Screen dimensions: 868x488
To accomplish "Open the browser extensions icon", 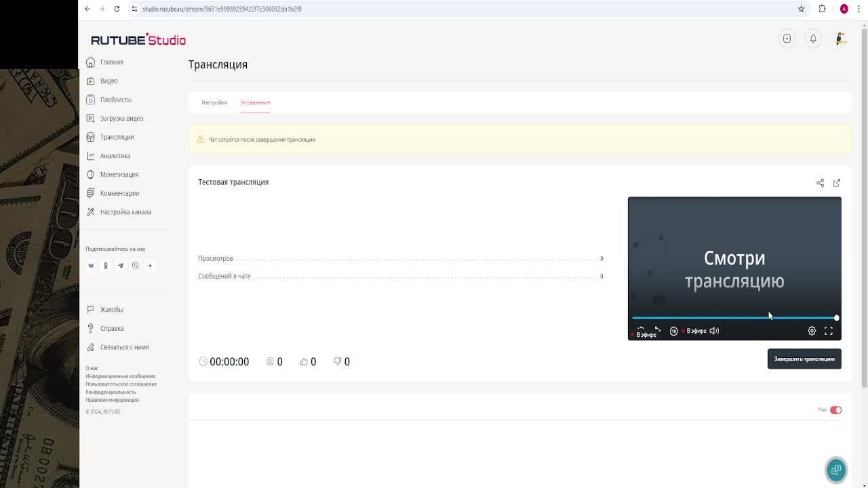I will (822, 9).
